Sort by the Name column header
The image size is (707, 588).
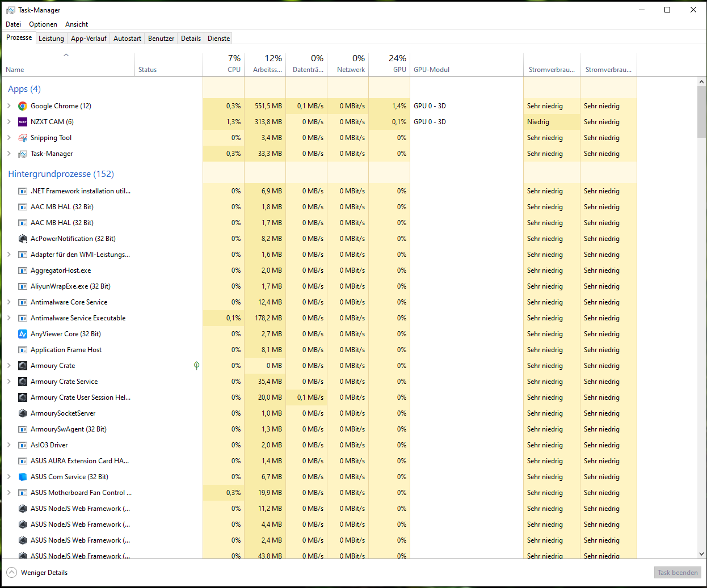pyautogui.click(x=68, y=64)
